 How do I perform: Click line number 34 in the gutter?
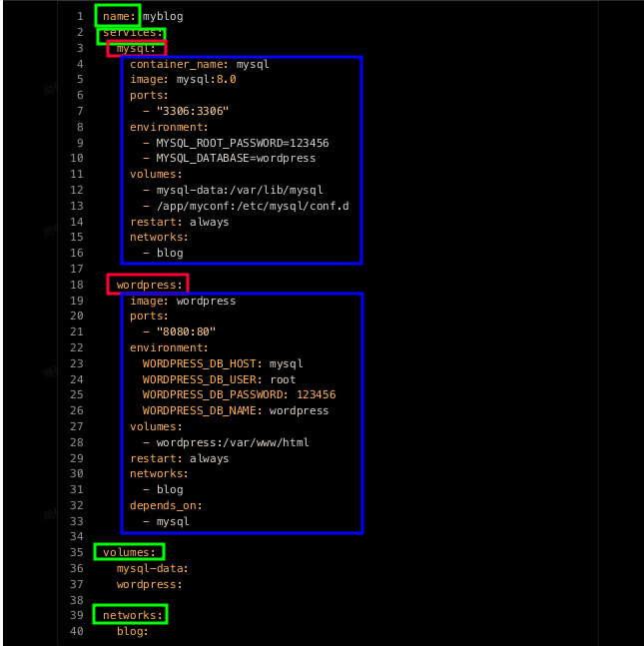[x=77, y=536]
